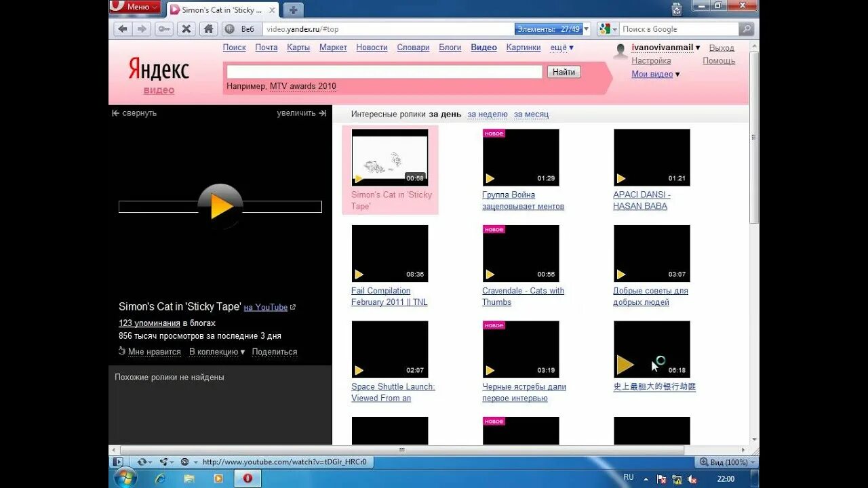Play the Simon's Cat video in player
The image size is (868, 488).
point(220,206)
